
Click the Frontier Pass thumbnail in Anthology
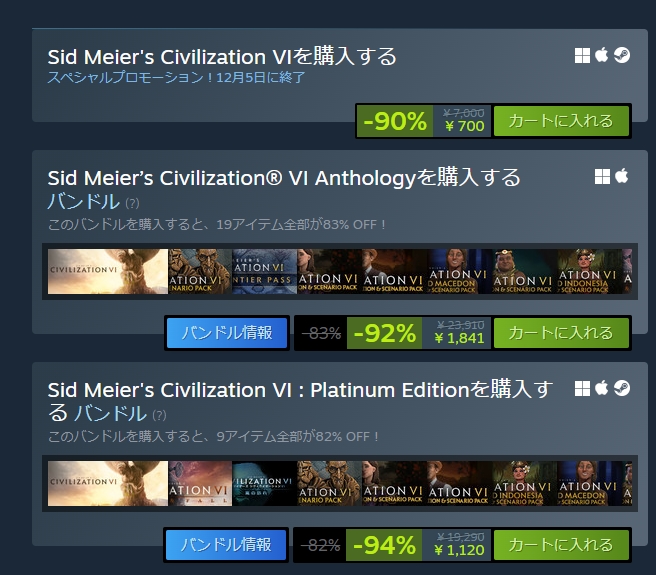(265, 272)
